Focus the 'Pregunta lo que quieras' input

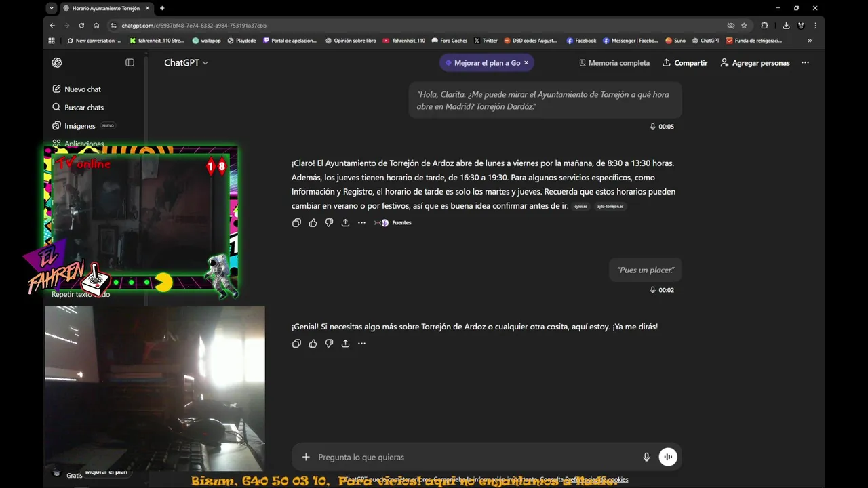475,457
